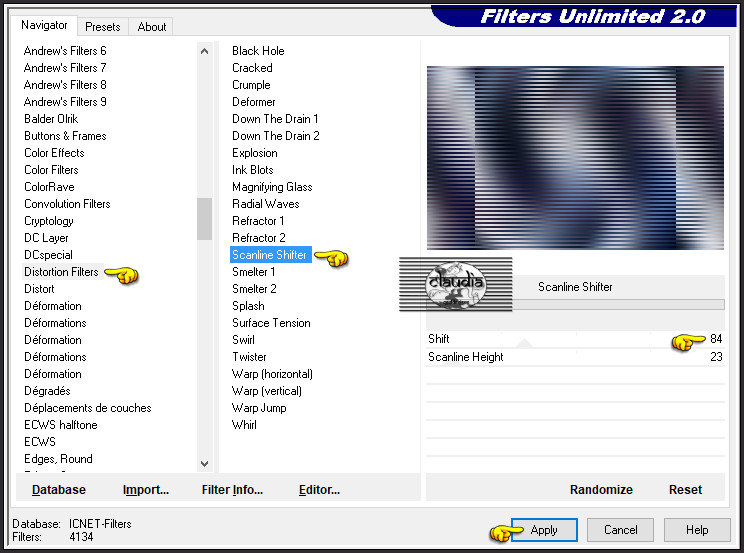Viewport: 744px width, 553px height.
Task: Select Andrew's Filters 7 category
Action: point(65,68)
